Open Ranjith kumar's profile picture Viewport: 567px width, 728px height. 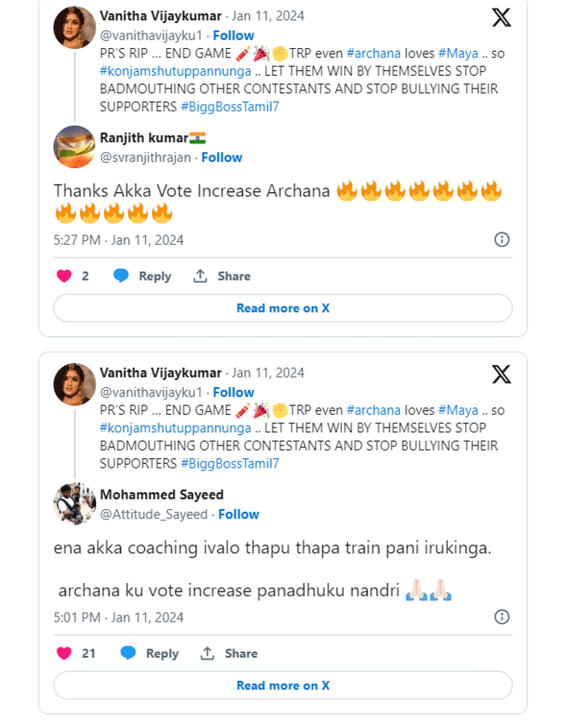74,147
